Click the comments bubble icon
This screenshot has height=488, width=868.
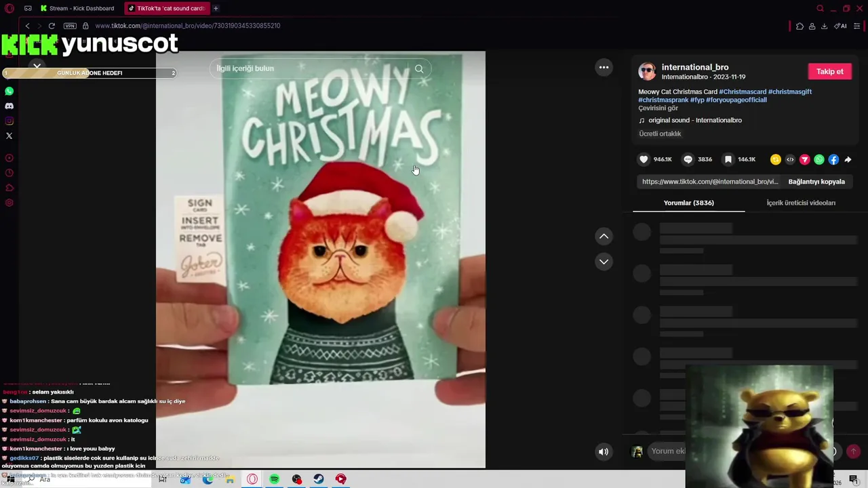pyautogui.click(x=688, y=159)
